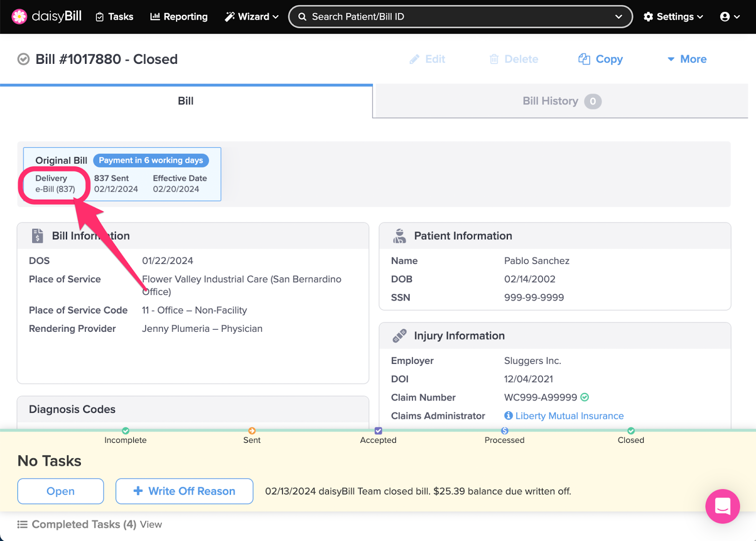Click the Completed Tasks list icon

tap(22, 524)
